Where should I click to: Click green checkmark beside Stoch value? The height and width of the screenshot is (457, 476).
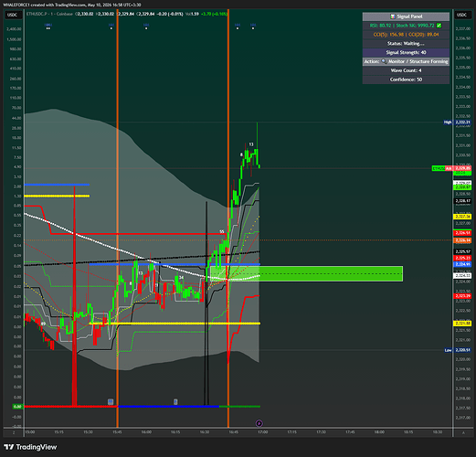coord(439,26)
